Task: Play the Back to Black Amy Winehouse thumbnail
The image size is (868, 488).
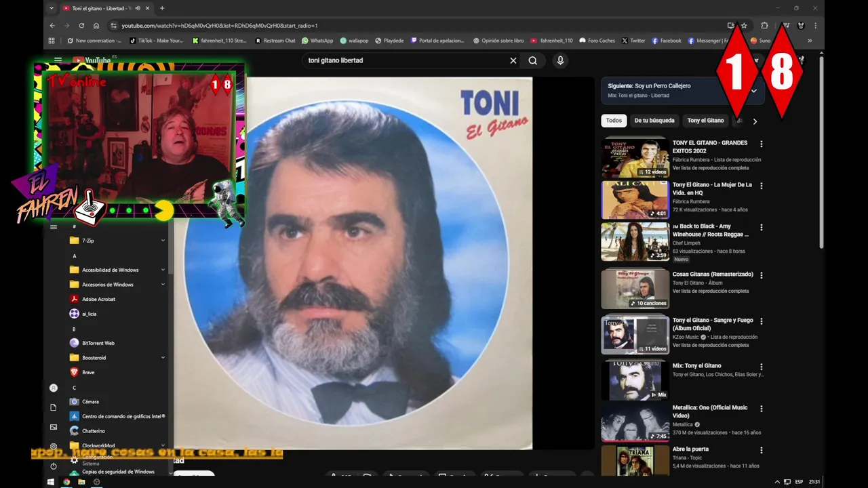Action: pyautogui.click(x=635, y=241)
